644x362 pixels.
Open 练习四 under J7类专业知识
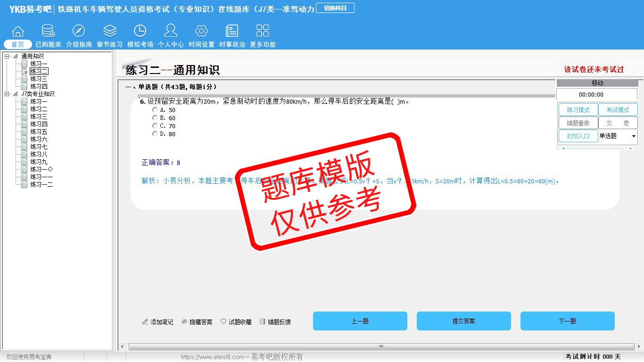[39, 124]
